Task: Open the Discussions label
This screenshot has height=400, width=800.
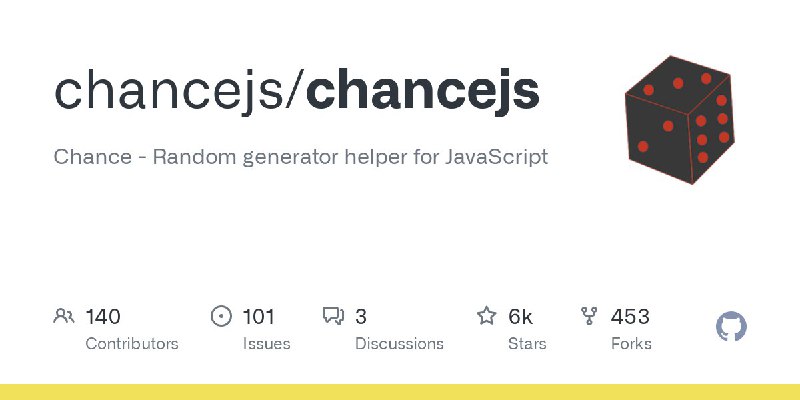Action: [x=399, y=344]
